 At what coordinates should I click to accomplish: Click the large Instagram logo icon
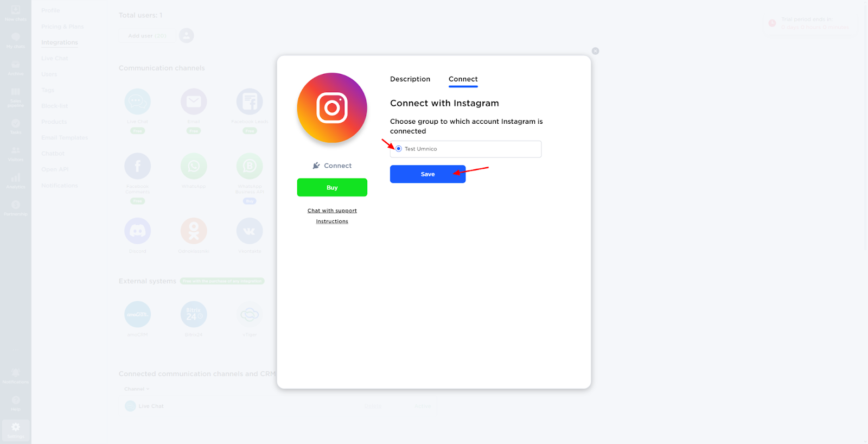click(x=332, y=108)
